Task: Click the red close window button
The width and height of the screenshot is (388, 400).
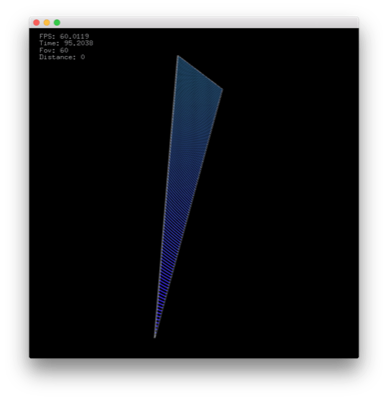Action: (36, 23)
